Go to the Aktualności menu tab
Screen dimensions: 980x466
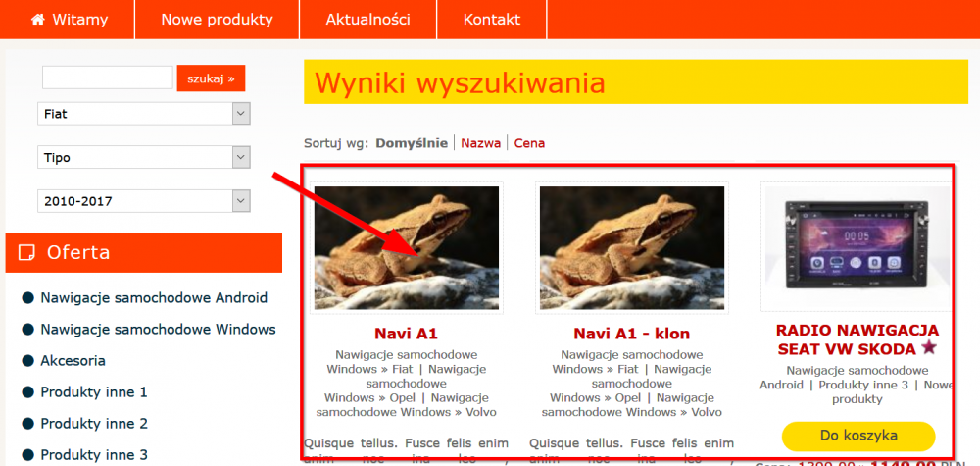368,20
